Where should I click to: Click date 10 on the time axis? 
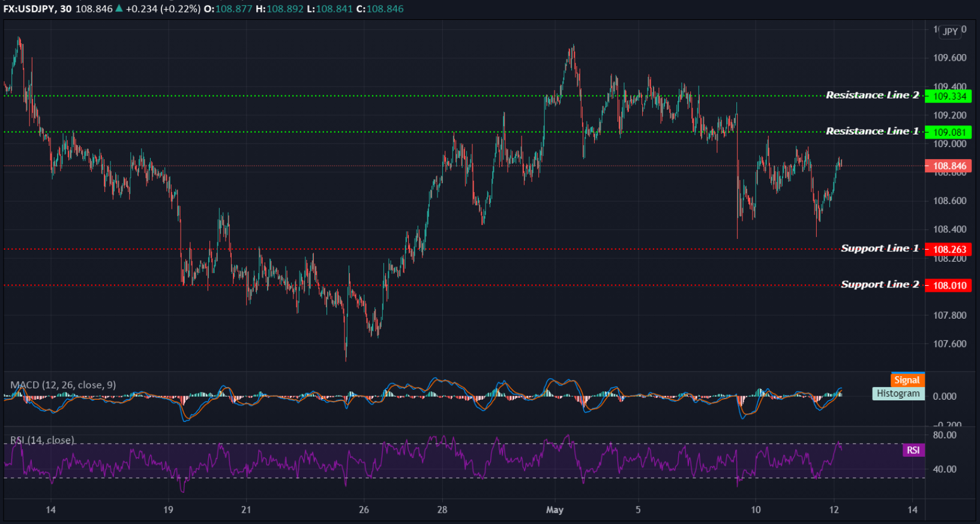click(756, 510)
